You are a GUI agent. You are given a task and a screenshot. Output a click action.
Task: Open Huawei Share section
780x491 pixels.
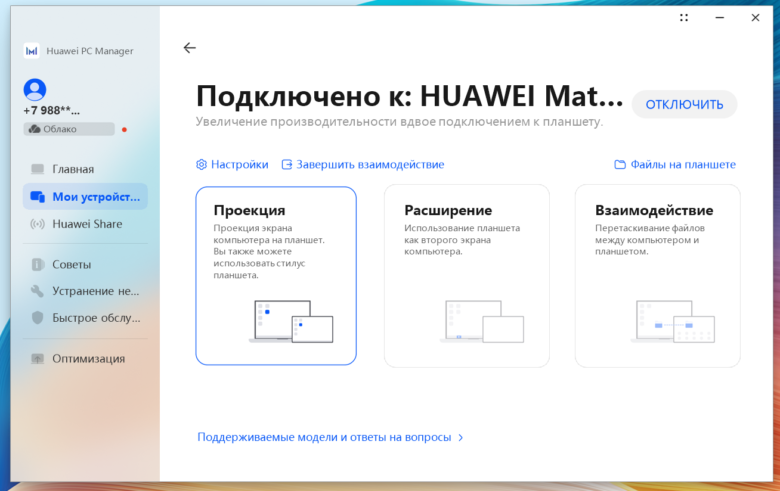(x=85, y=224)
